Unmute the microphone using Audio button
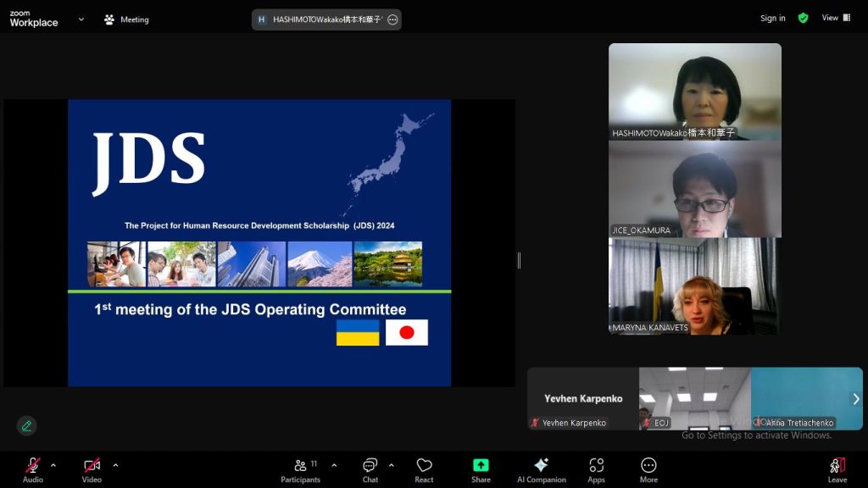This screenshot has width=868, height=488. click(33, 469)
